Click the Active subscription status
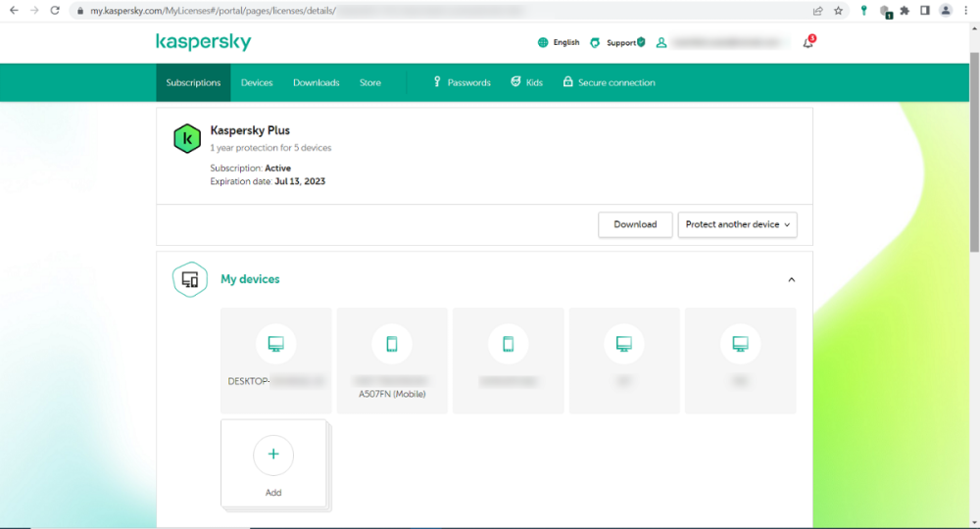The image size is (980, 529). 277,168
